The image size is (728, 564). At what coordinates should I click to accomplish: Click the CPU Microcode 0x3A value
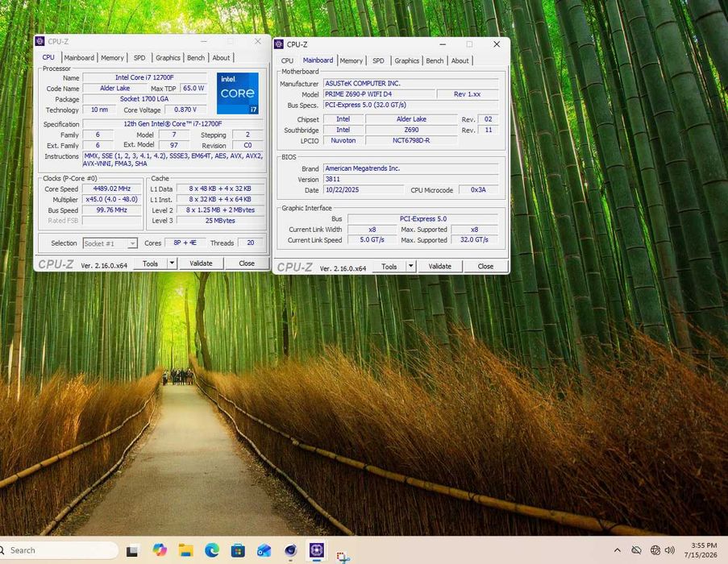coord(478,189)
